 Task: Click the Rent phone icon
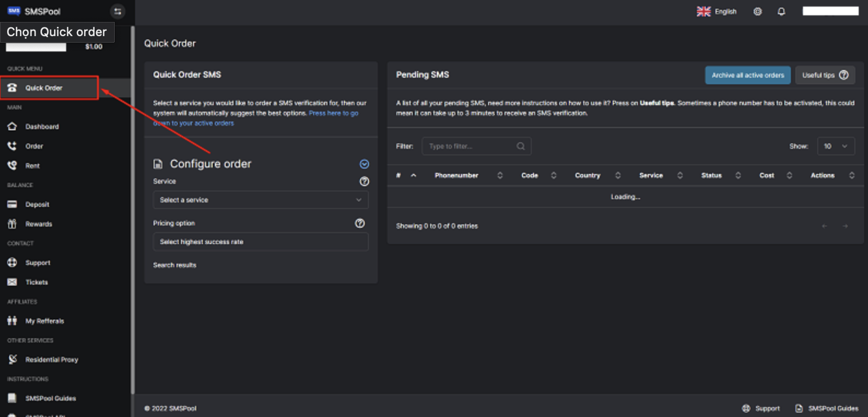[x=12, y=166]
